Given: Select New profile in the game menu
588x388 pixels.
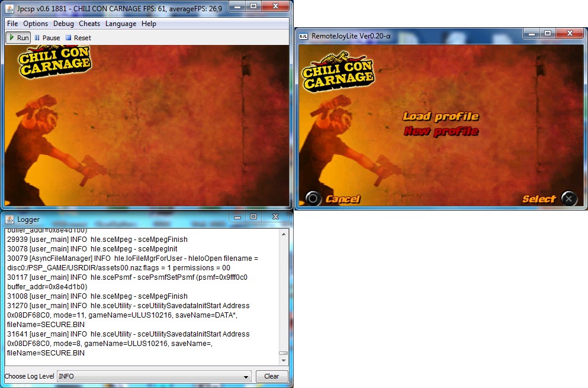Looking at the screenshot, I should pos(441,131).
